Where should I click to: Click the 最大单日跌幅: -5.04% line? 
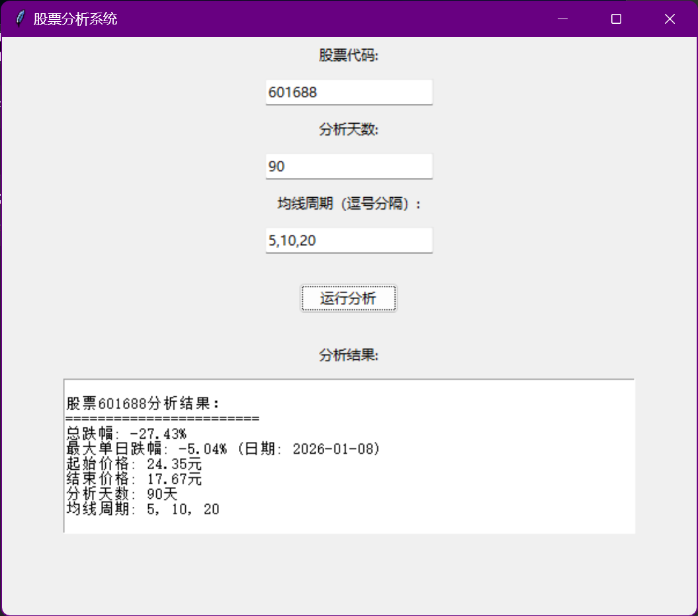[223, 449]
